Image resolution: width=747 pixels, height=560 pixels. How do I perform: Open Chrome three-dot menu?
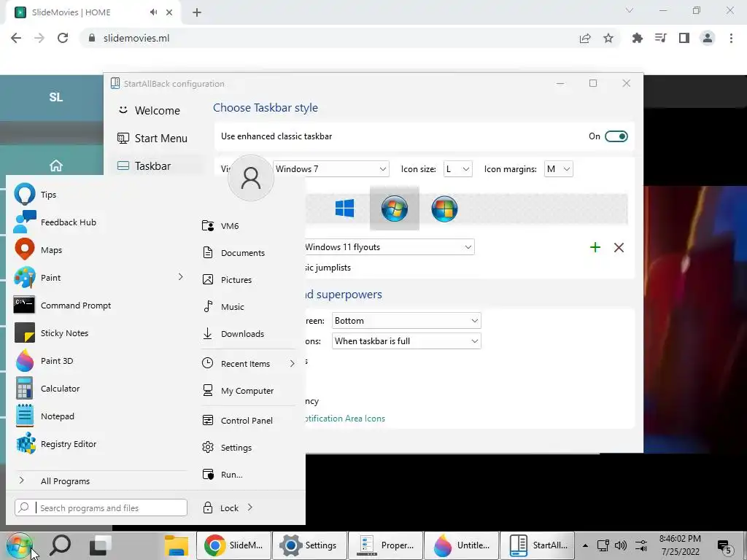[731, 38]
